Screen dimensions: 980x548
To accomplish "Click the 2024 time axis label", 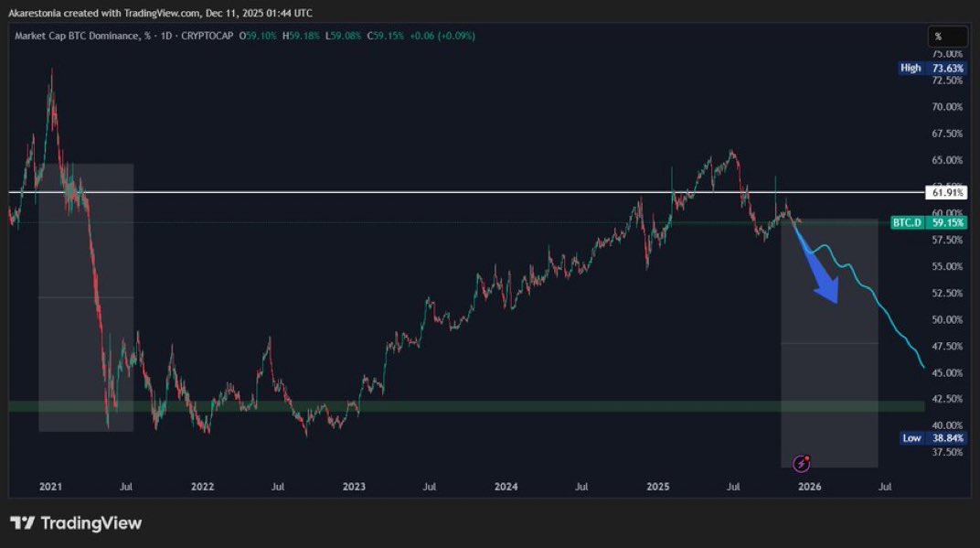I will pos(506,487).
